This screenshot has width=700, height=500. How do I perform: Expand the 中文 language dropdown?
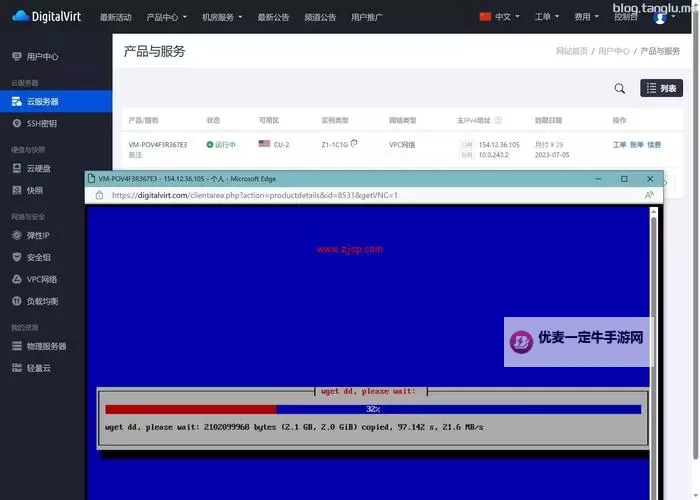pyautogui.click(x=500, y=17)
